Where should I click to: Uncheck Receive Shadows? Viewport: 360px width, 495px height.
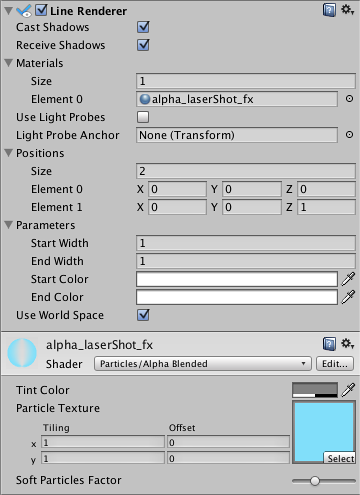(x=143, y=45)
